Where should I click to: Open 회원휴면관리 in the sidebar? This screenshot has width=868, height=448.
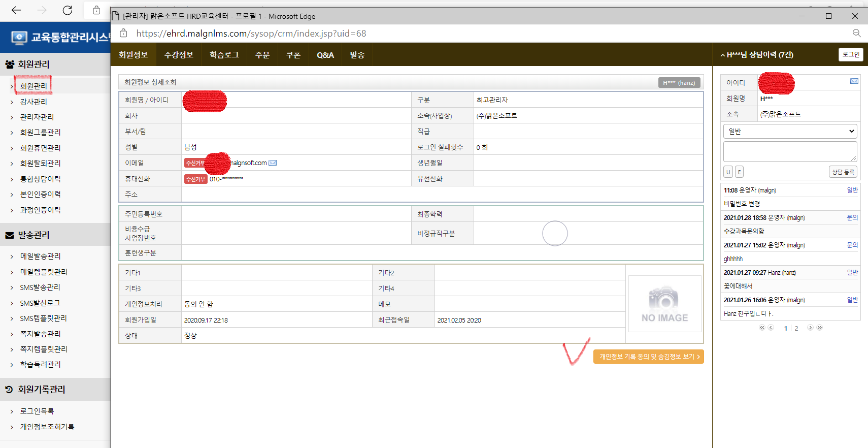[41, 148]
